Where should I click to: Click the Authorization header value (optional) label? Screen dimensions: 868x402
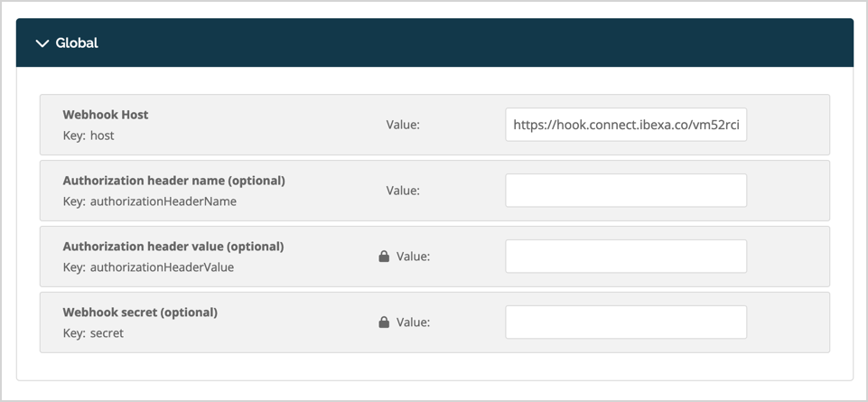click(x=173, y=247)
